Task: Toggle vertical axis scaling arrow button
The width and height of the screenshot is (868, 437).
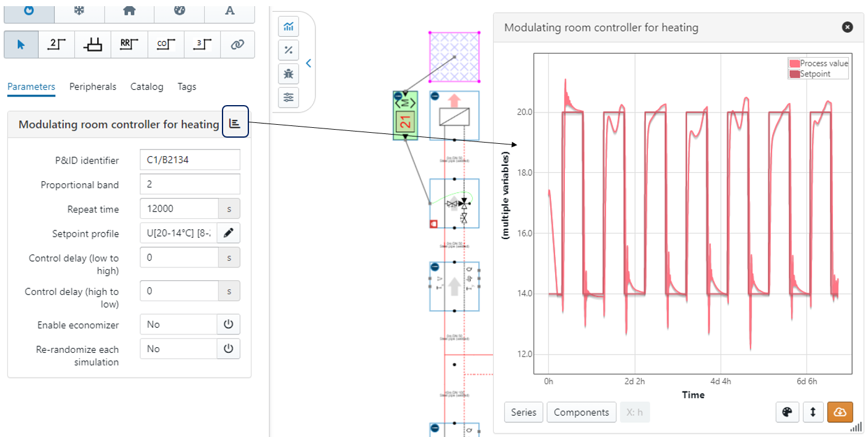Action: pyautogui.click(x=813, y=412)
